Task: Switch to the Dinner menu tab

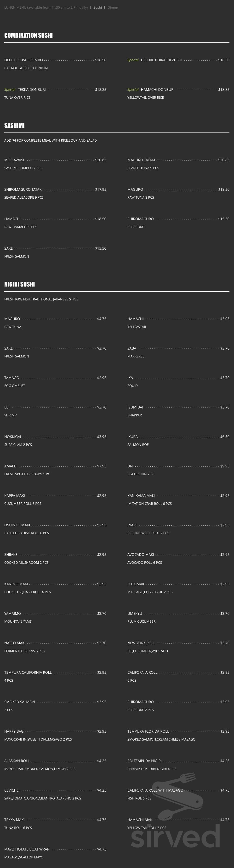Action: pyautogui.click(x=113, y=7)
